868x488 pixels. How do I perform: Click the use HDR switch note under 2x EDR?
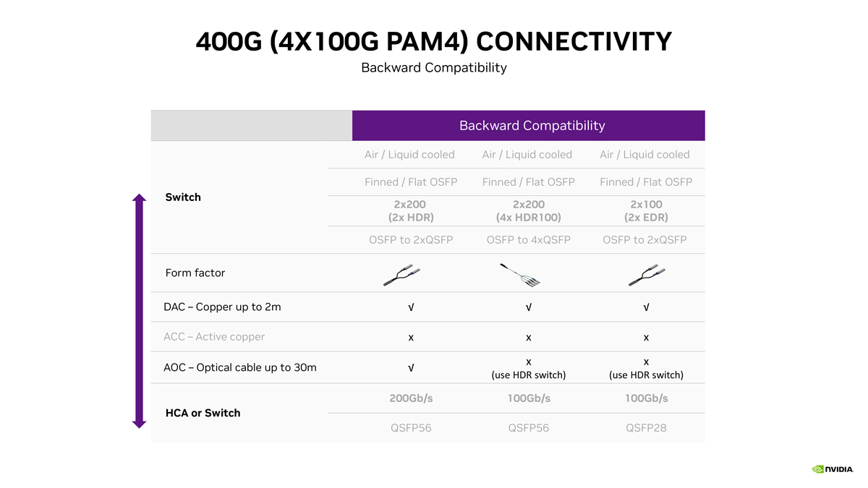(646, 374)
